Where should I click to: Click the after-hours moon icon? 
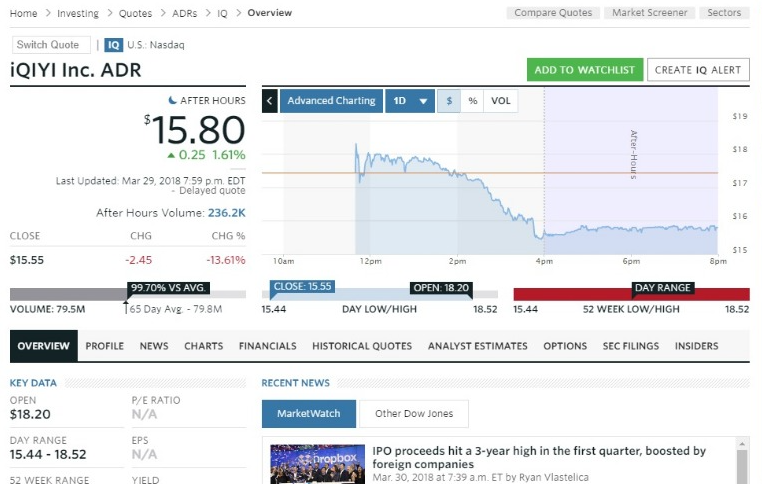(172, 101)
